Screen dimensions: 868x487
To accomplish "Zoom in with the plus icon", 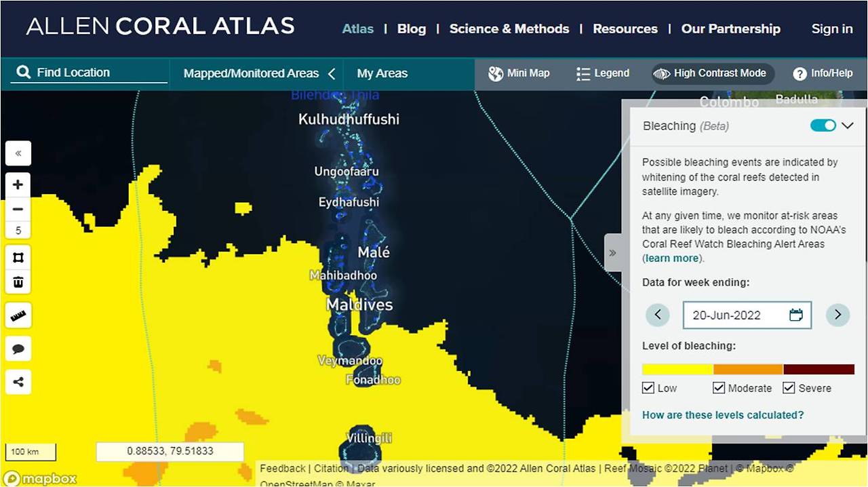I will [18, 184].
